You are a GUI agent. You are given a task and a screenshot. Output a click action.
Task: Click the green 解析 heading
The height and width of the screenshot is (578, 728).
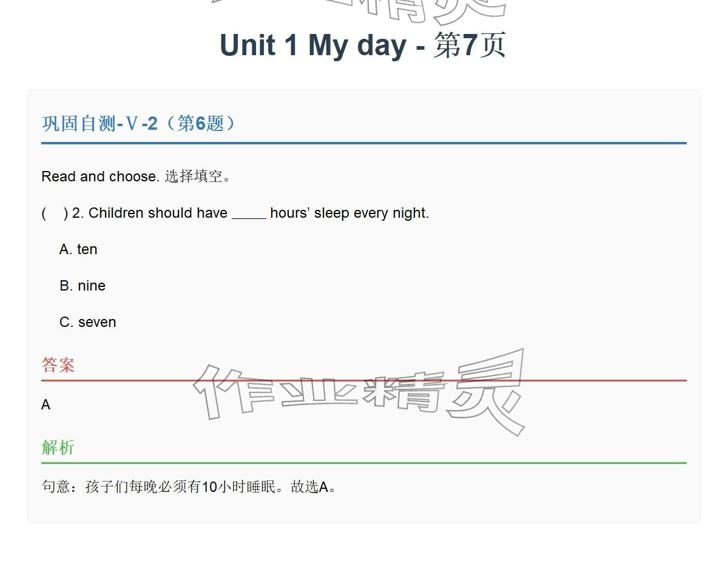[x=58, y=448]
